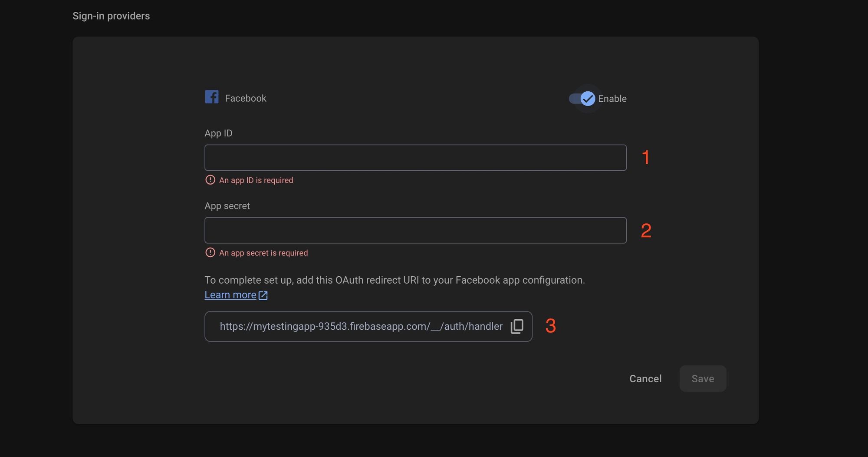Click the Facebook provider label

click(x=246, y=98)
